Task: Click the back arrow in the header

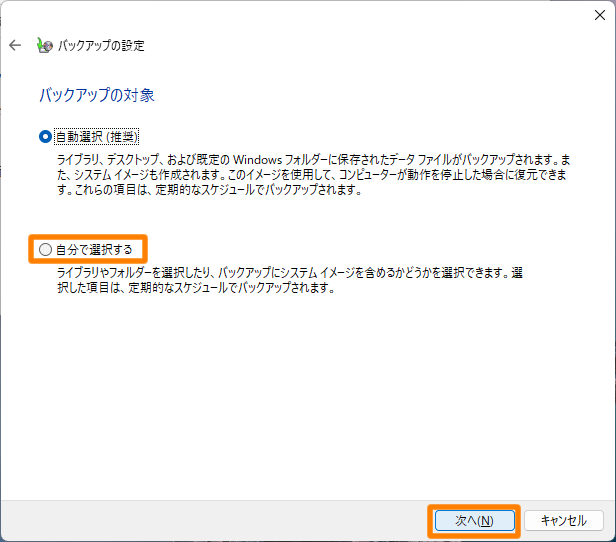Action: (15, 45)
